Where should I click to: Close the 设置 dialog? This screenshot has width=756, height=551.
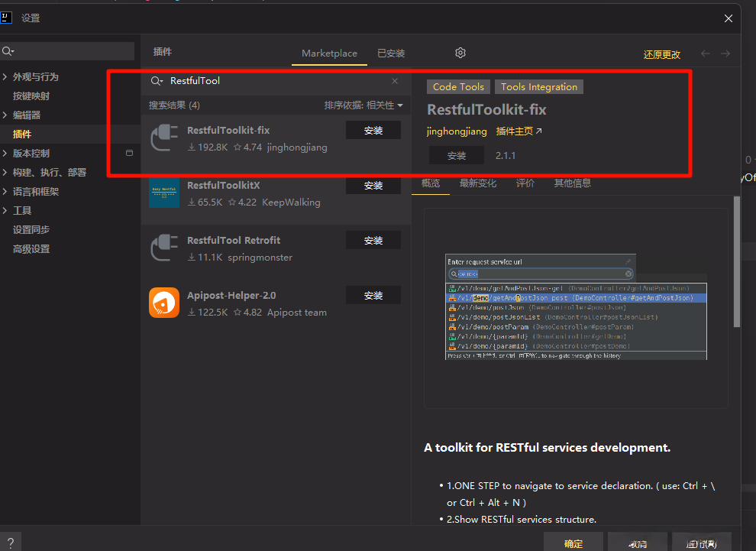pos(729,18)
